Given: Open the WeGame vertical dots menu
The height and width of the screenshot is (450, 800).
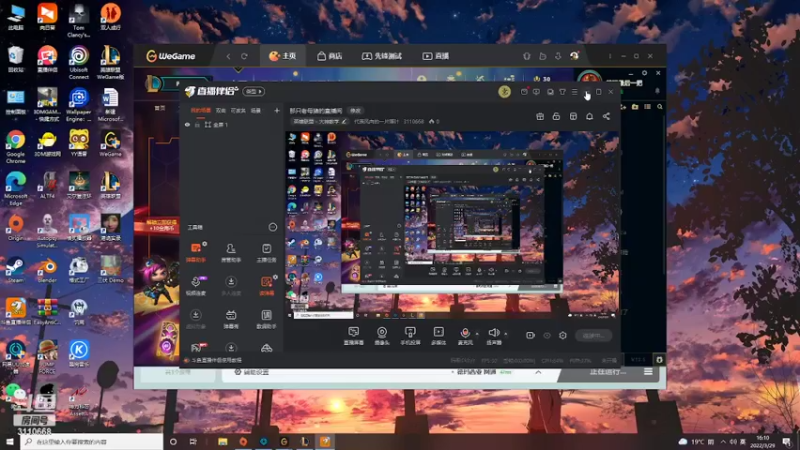Looking at the screenshot, I should pos(610,56).
